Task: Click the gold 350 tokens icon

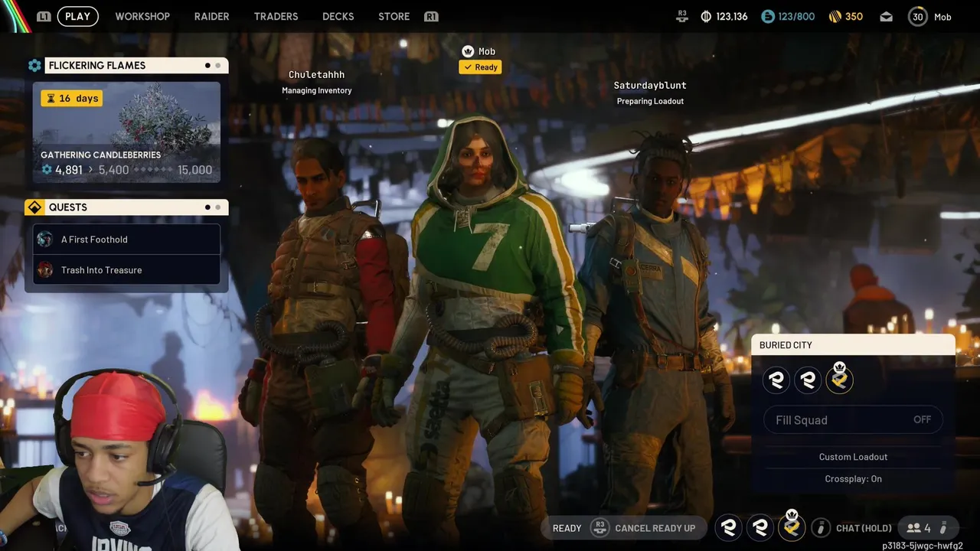Action: 835,16
